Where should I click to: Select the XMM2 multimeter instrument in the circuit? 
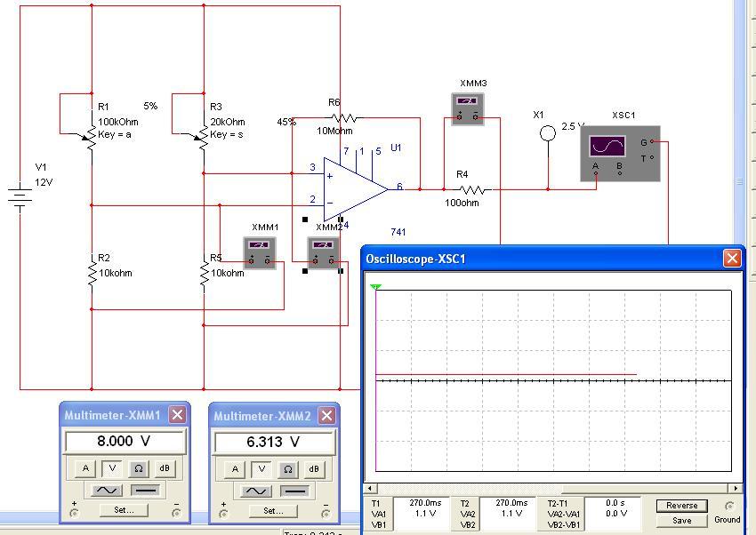(324, 252)
